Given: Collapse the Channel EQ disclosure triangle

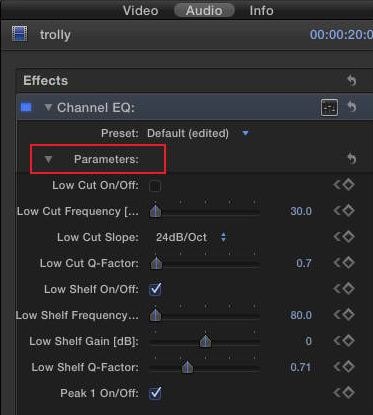Looking at the screenshot, I should [x=48, y=107].
